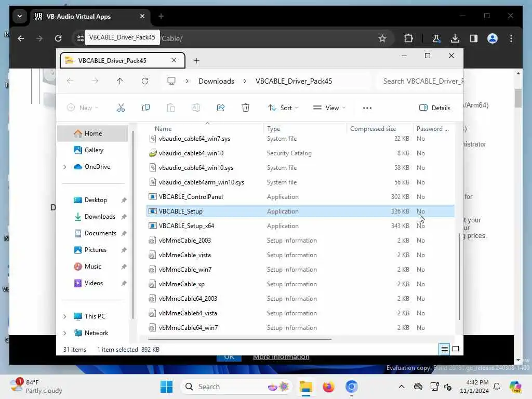532x399 pixels.
Task: Reload the Chrome page
Action: 58,38
